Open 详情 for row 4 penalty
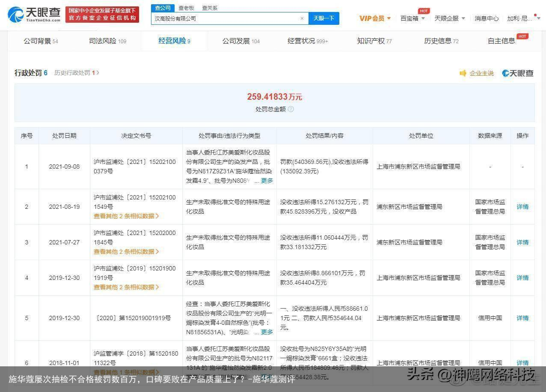Screen dimensions: 546x392 (522, 278)
